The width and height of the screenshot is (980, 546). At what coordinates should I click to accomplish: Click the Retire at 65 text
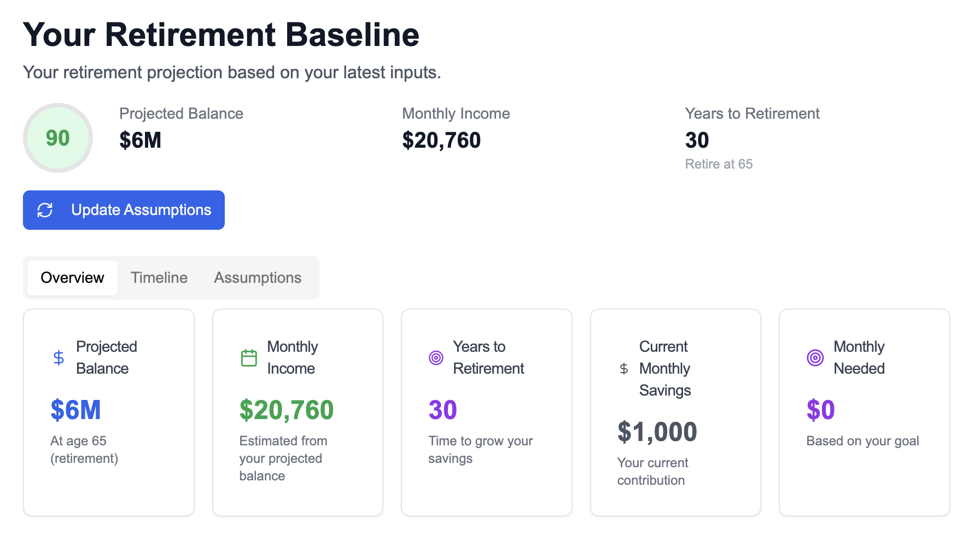719,164
